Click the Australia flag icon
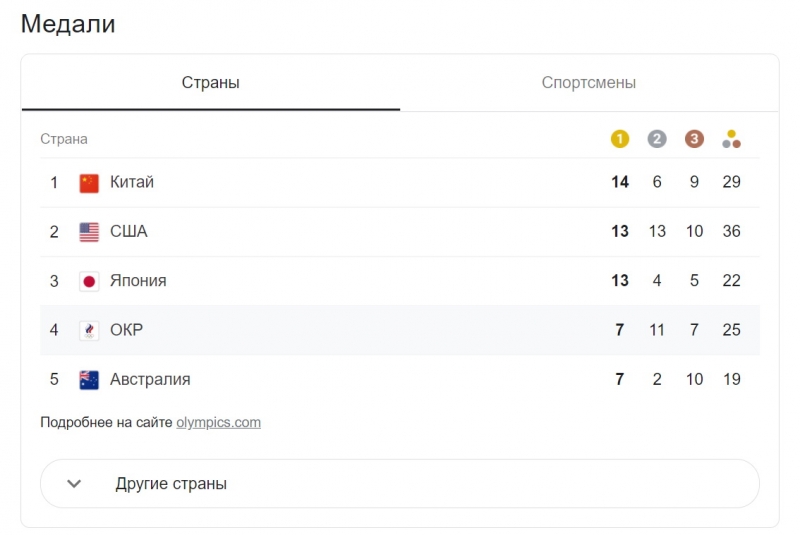 click(89, 380)
